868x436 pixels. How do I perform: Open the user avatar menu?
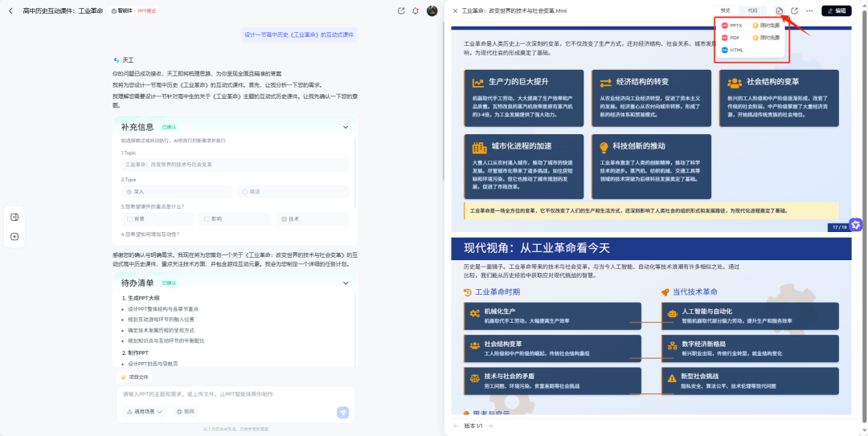coord(432,10)
